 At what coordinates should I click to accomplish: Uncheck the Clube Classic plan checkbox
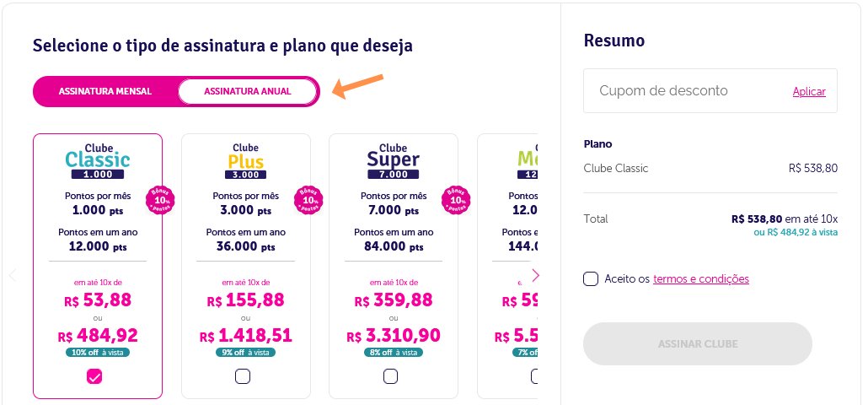coord(94,377)
